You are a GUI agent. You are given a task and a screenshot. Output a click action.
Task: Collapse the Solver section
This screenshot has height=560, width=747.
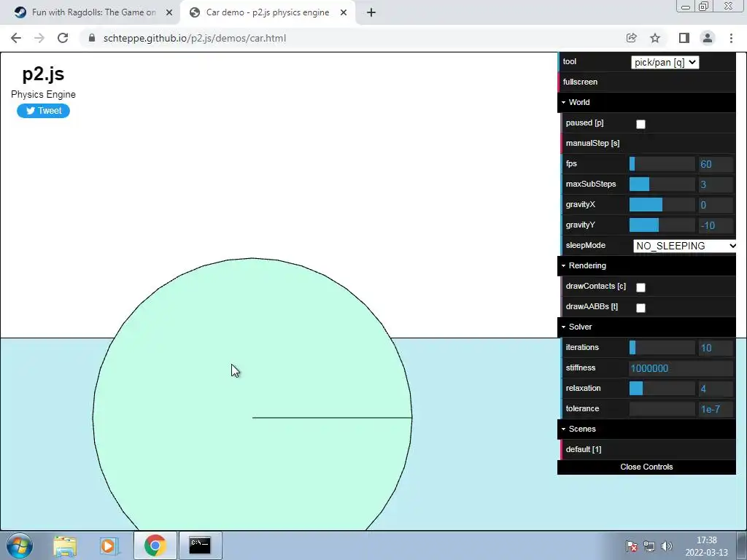click(x=646, y=327)
